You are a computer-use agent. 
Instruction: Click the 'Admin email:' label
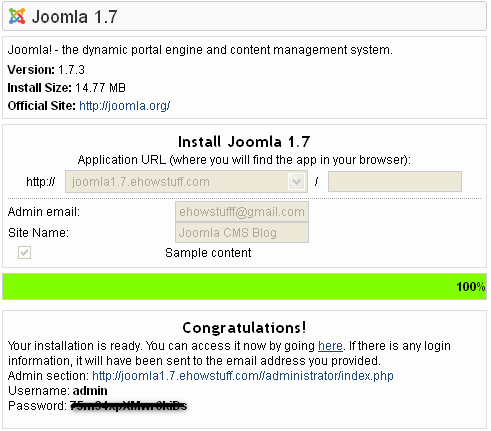tap(44, 212)
